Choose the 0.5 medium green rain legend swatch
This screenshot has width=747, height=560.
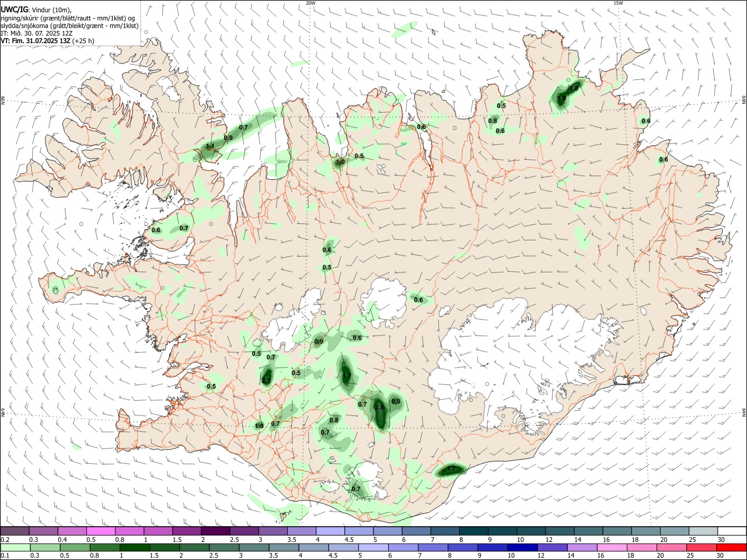click(75, 547)
